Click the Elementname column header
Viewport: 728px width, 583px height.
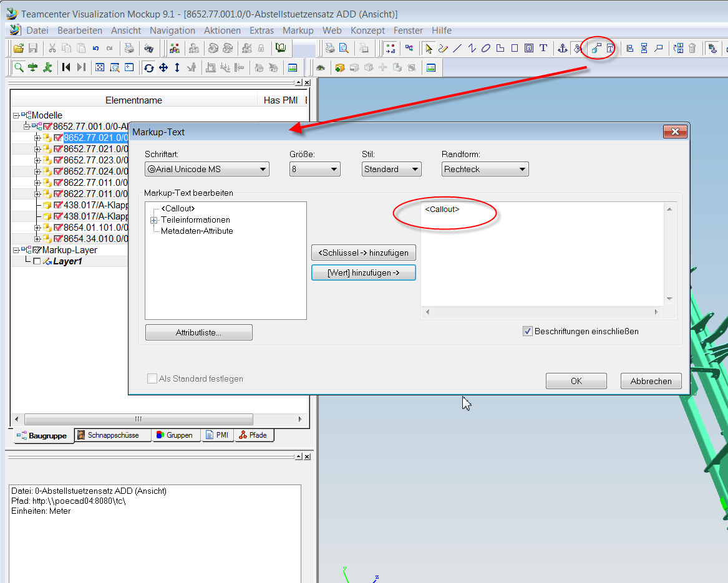pos(133,100)
